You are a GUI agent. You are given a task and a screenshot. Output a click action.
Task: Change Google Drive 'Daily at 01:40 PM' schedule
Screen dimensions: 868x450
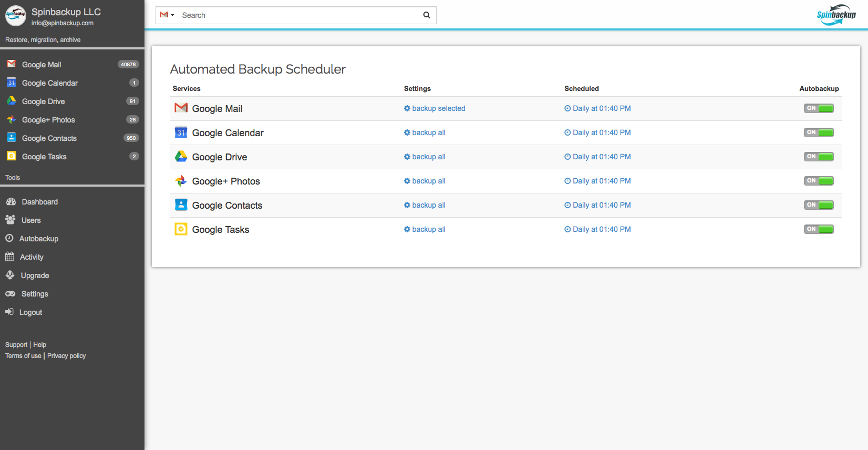coord(597,157)
